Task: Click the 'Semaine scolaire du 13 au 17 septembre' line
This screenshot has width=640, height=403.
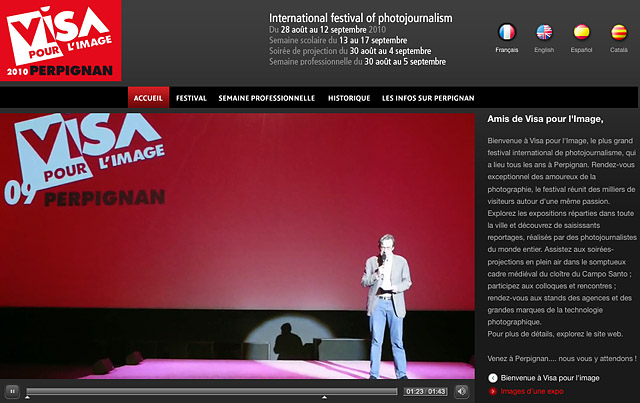Action: [x=338, y=40]
